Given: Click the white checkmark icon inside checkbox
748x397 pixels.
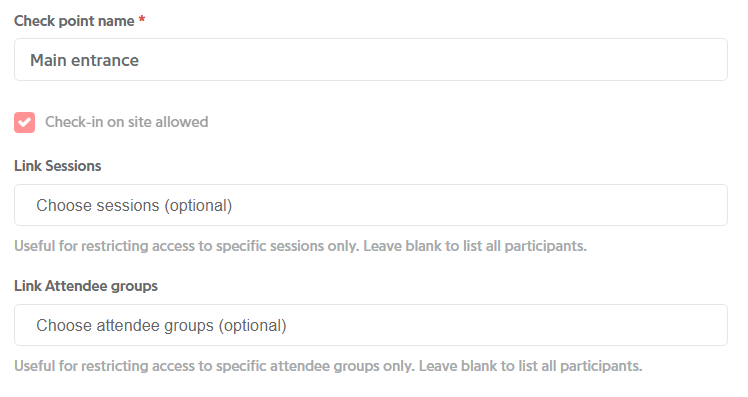Looking at the screenshot, I should click(24, 123).
